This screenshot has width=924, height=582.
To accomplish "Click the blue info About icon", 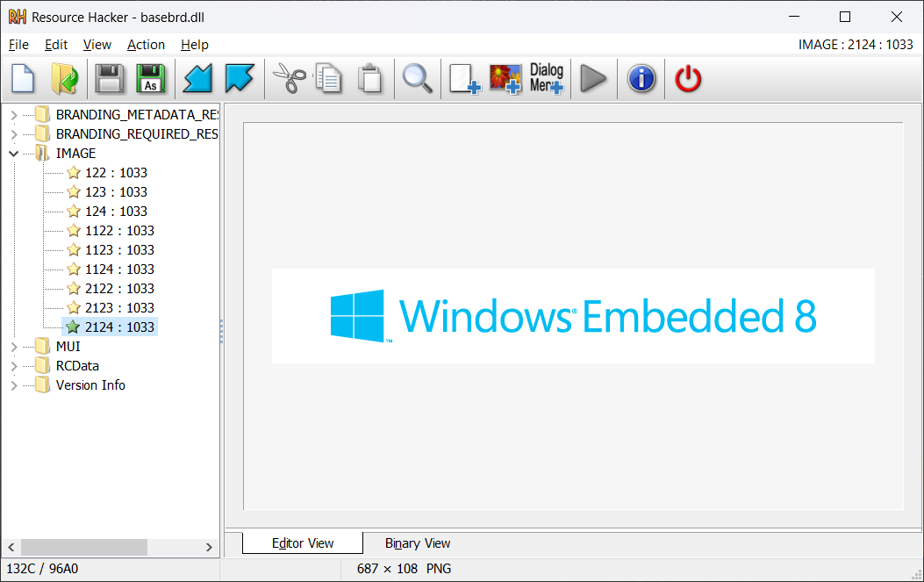I will 641,78.
